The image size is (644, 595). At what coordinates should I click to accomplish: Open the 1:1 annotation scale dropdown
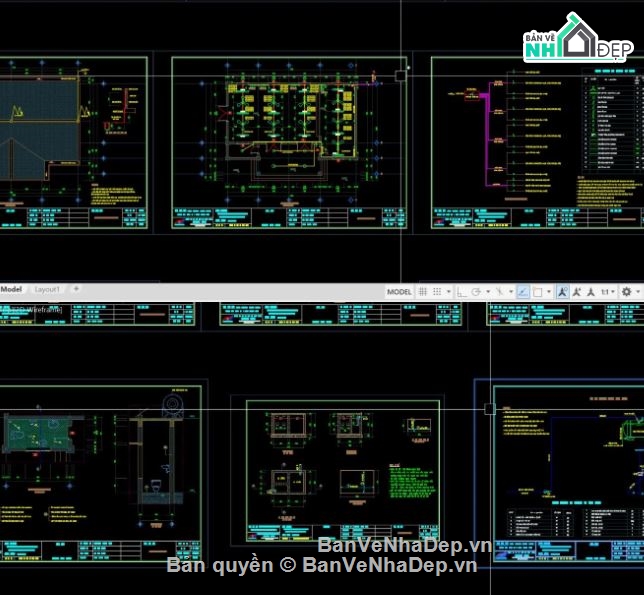(607, 292)
